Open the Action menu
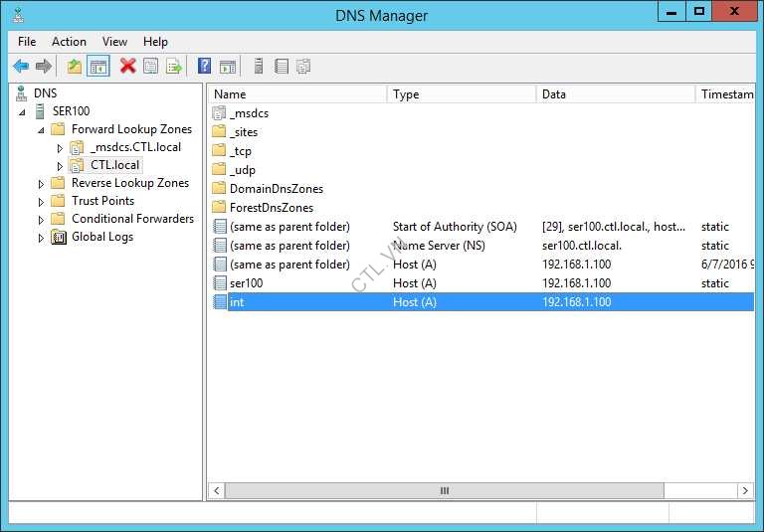The width and height of the screenshot is (764, 532). [x=70, y=42]
